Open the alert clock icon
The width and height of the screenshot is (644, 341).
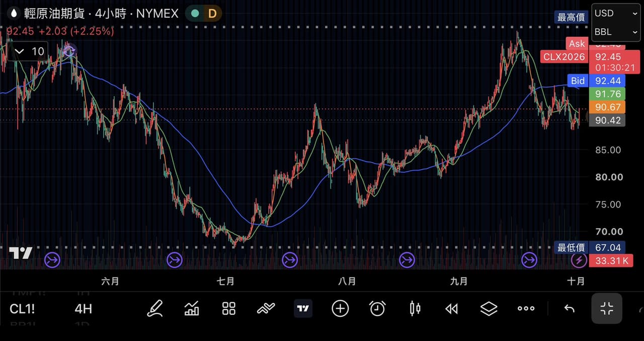pos(377,308)
